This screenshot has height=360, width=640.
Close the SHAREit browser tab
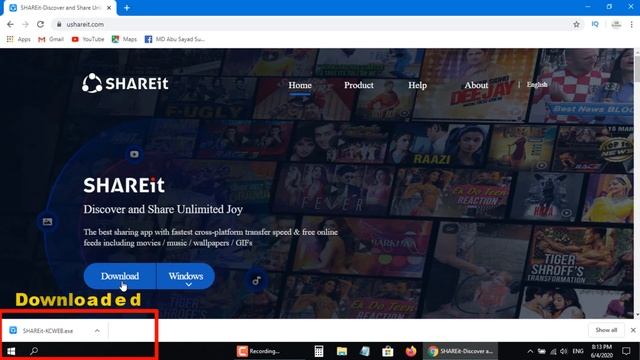(109, 8)
